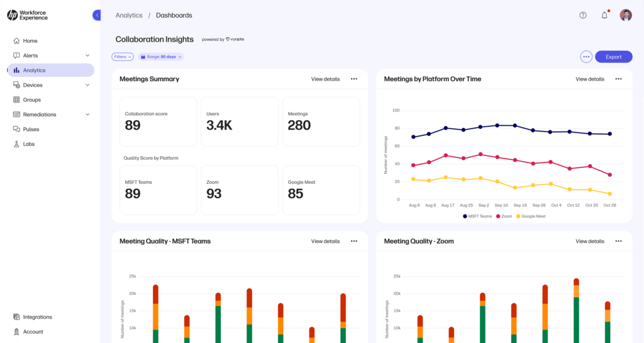644x343 pixels.
Task: Click the vyopta logo
Action: tap(235, 40)
